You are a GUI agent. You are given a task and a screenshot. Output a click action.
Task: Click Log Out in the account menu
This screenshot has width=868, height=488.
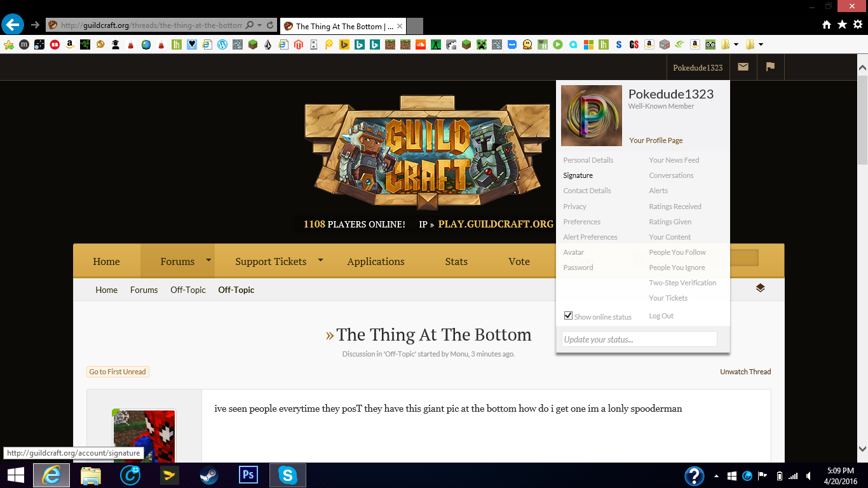pos(661,316)
